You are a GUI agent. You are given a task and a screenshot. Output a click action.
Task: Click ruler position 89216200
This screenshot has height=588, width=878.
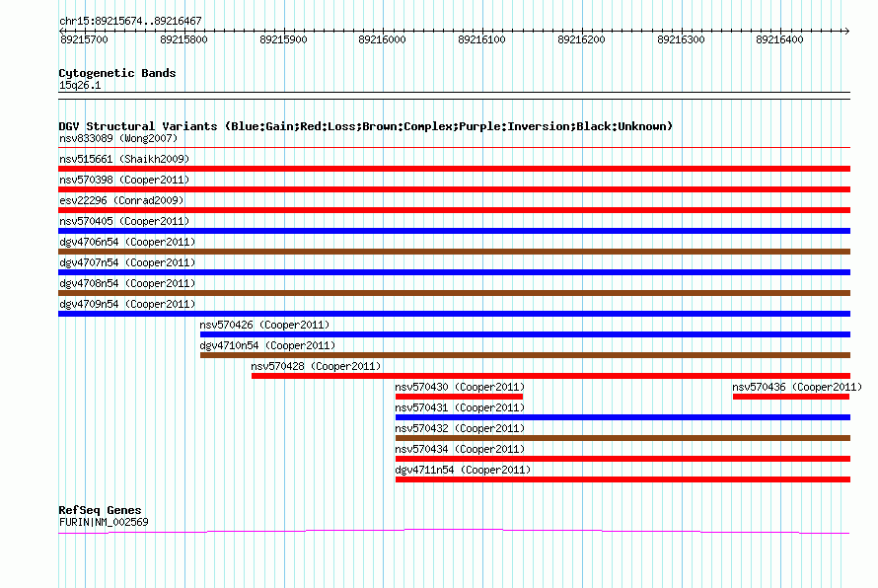coord(581,39)
